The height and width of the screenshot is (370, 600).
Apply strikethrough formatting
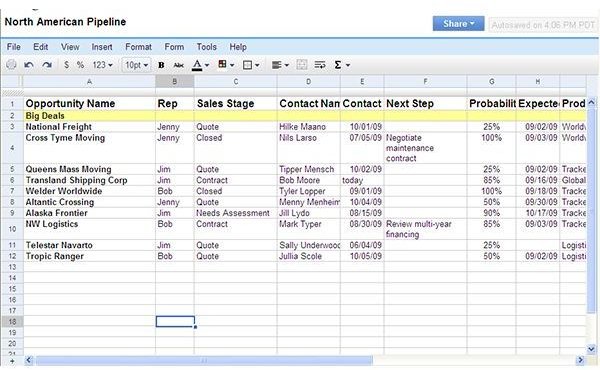[x=179, y=65]
